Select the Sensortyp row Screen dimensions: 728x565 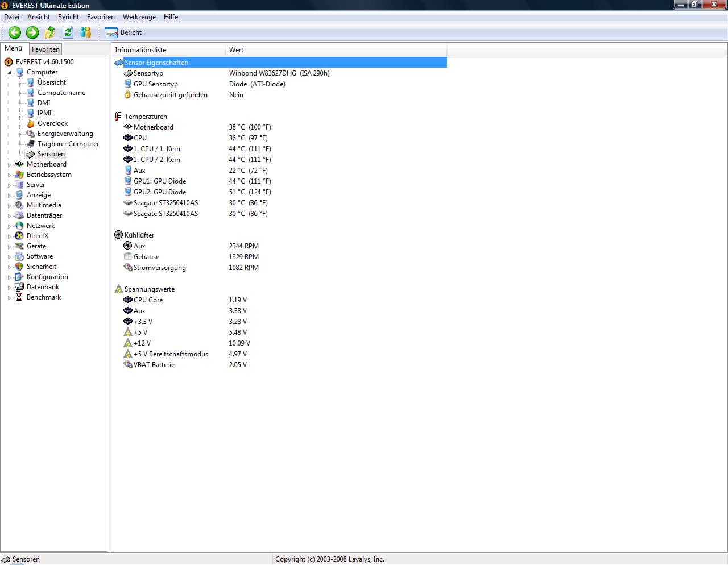click(280, 73)
